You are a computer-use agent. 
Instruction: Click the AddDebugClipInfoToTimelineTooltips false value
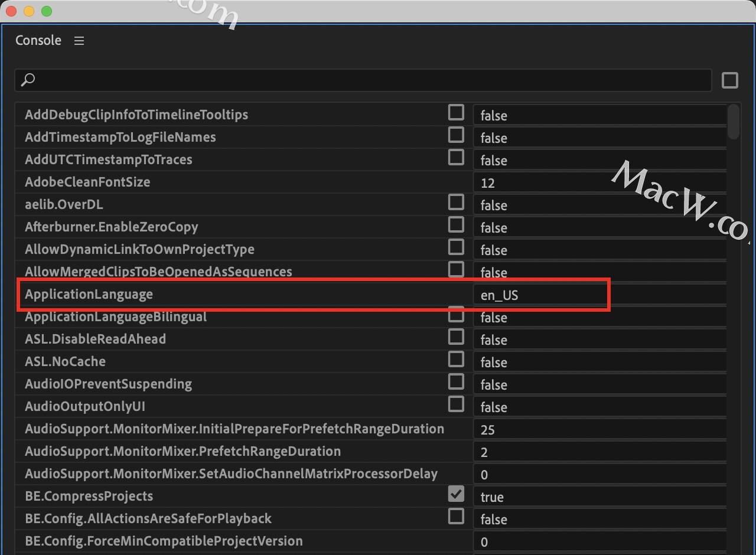click(x=600, y=115)
